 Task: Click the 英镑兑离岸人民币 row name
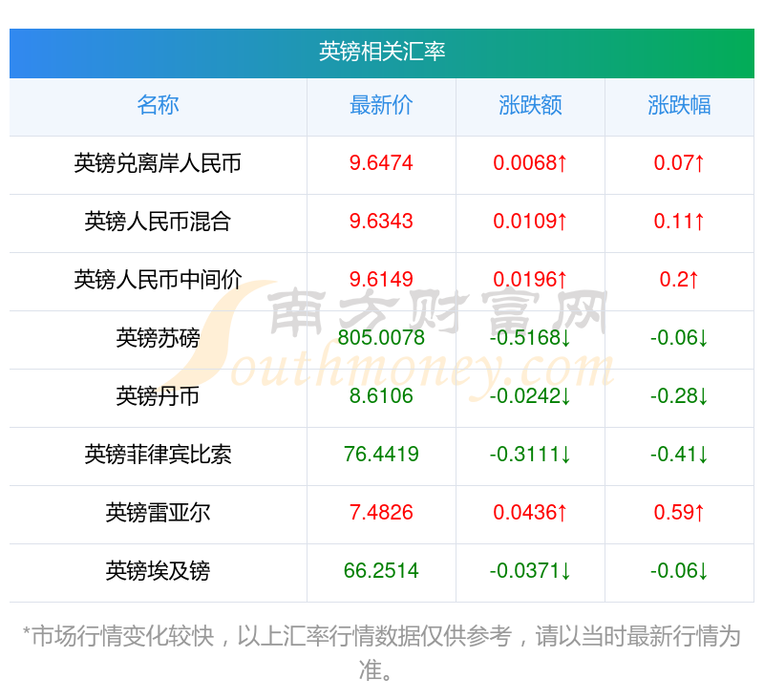point(158,163)
